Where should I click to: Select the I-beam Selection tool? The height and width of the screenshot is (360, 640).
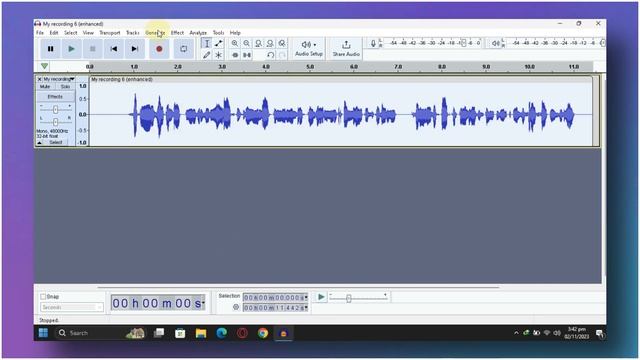(207, 43)
